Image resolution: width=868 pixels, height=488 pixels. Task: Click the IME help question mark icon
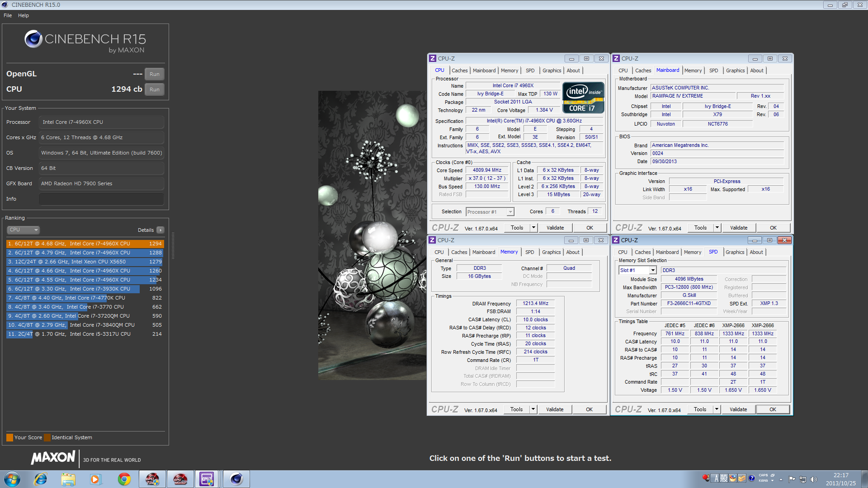click(x=751, y=478)
